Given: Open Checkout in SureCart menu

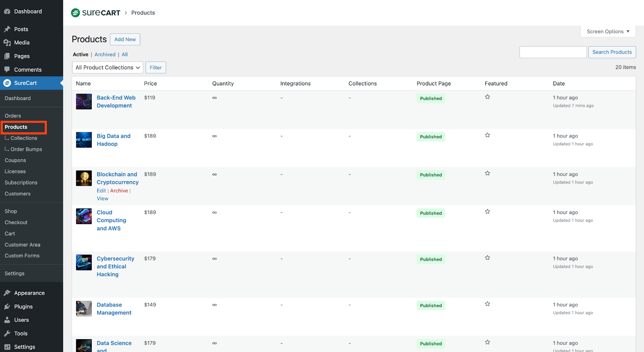Looking at the screenshot, I should [x=16, y=222].
